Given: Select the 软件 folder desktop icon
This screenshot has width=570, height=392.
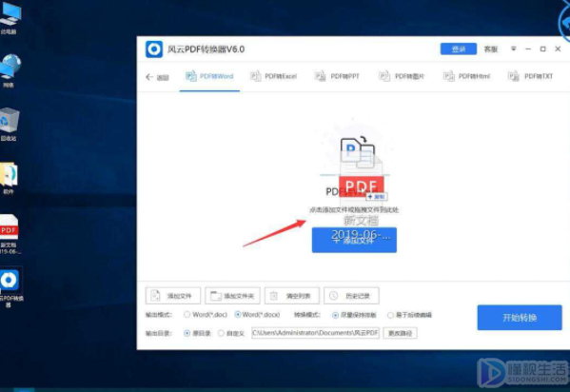Looking at the screenshot, I should [9, 178].
